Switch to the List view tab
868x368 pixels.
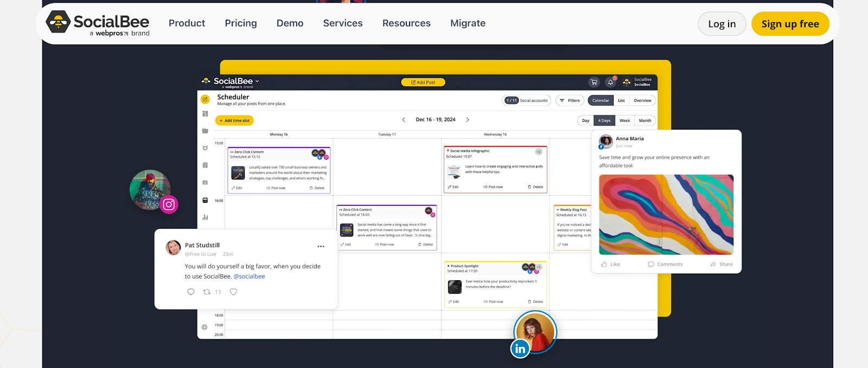(x=621, y=100)
